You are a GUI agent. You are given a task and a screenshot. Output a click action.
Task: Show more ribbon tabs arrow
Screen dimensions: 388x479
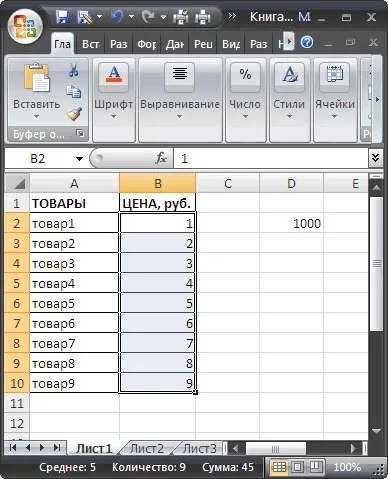(289, 42)
